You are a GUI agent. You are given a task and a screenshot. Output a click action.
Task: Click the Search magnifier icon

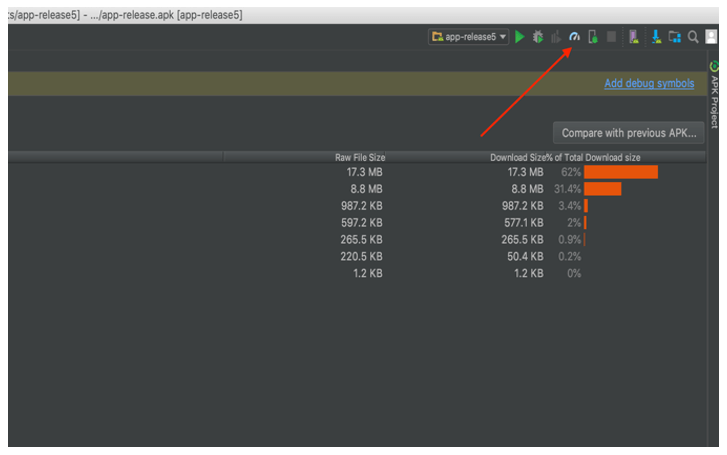[693, 37]
